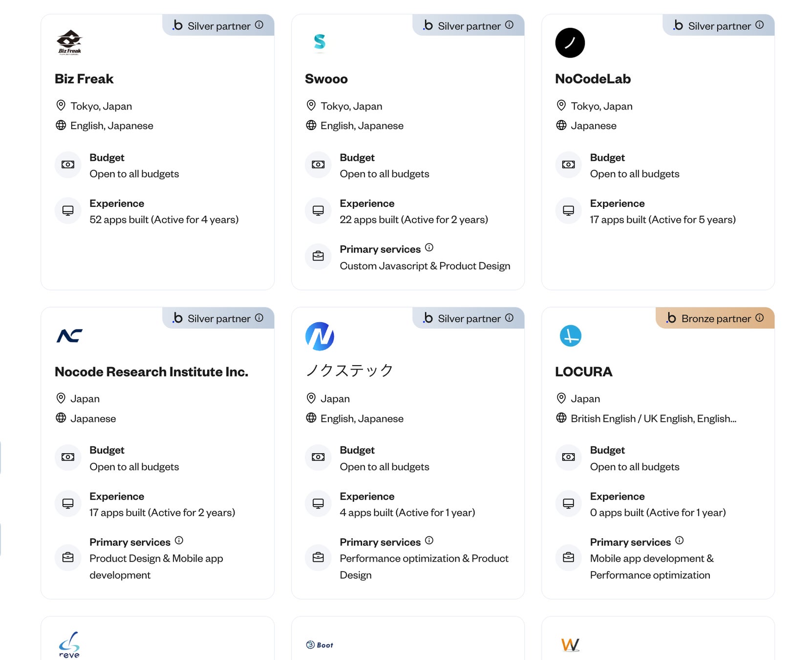The height and width of the screenshot is (660, 812).
Task: Open the NoCodeLab agency title
Action: coord(593,79)
